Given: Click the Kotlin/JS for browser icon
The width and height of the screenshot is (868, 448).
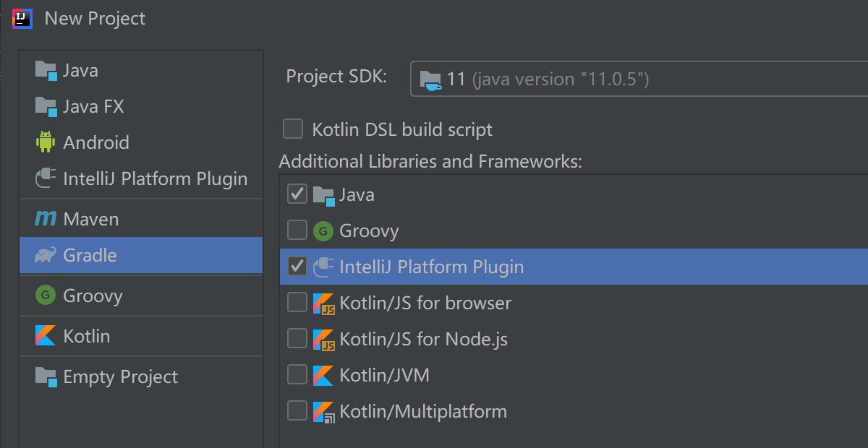Looking at the screenshot, I should 324,302.
